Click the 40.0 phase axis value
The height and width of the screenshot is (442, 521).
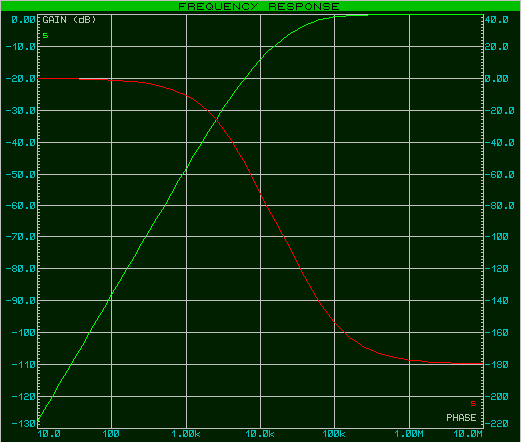coord(497,20)
